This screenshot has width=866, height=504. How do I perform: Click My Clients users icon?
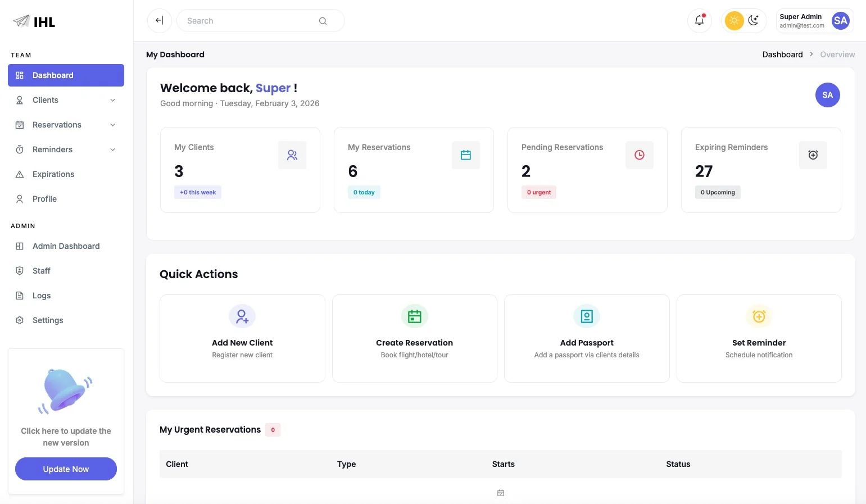(292, 155)
